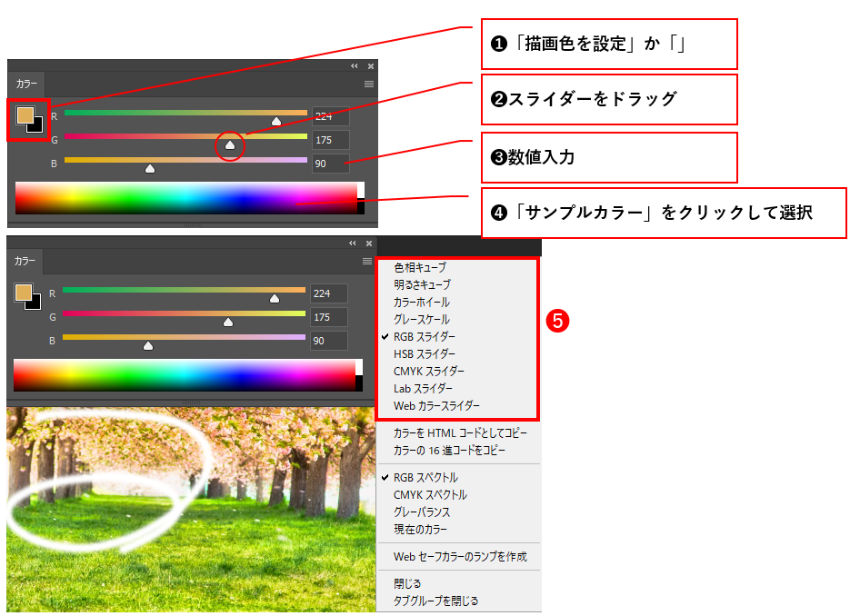Collapse the lower Color panel with the double-arrow icon

354,243
